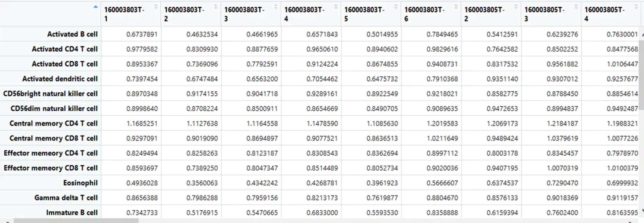Click cell value 0.8593697
This screenshot has width=644, height=223.
click(142, 168)
